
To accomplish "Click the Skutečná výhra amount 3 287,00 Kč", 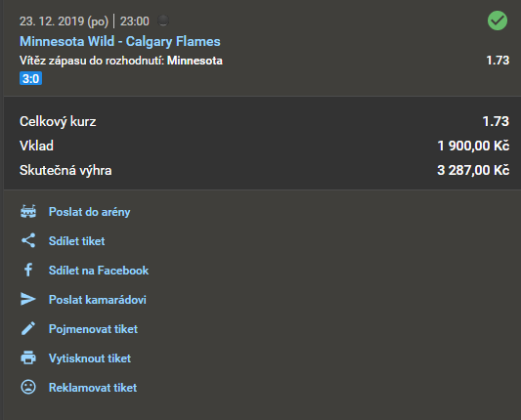I will coord(473,170).
